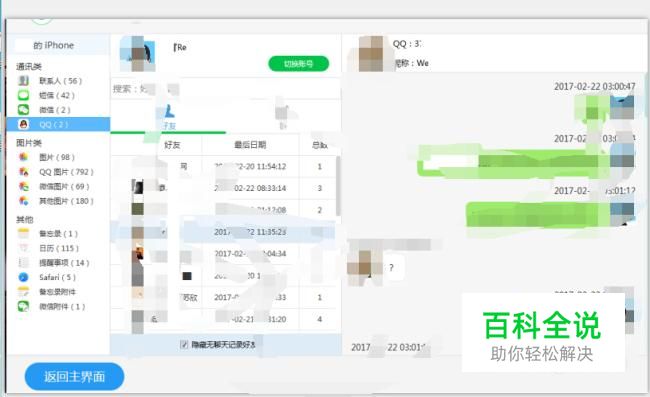Click the QQ contact avatar in chat header
650x397 pixels.
(371, 53)
